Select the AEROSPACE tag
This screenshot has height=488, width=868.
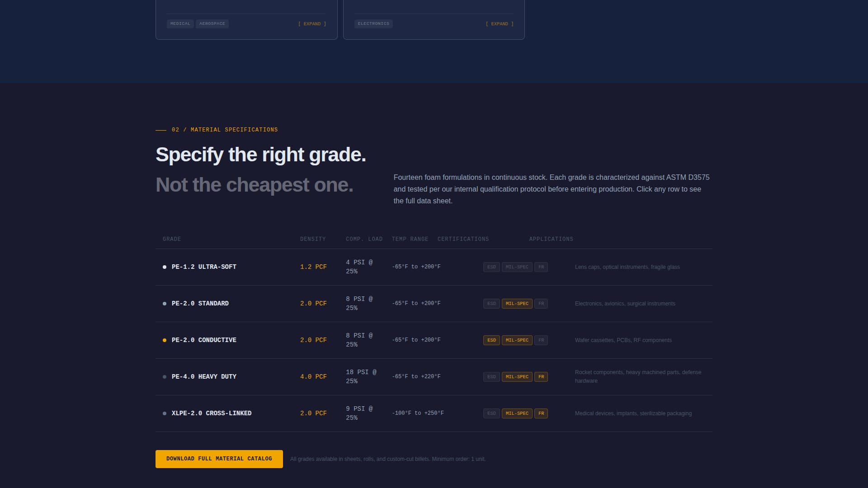(x=212, y=23)
